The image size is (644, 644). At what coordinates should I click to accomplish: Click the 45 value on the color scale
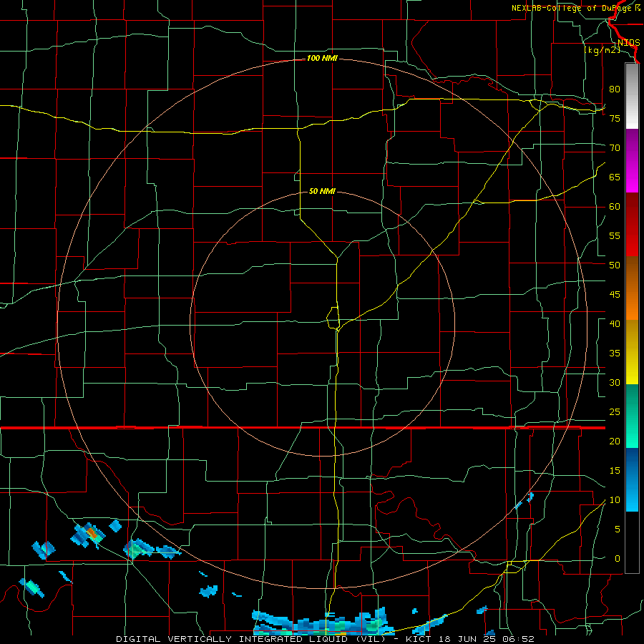[x=615, y=295]
